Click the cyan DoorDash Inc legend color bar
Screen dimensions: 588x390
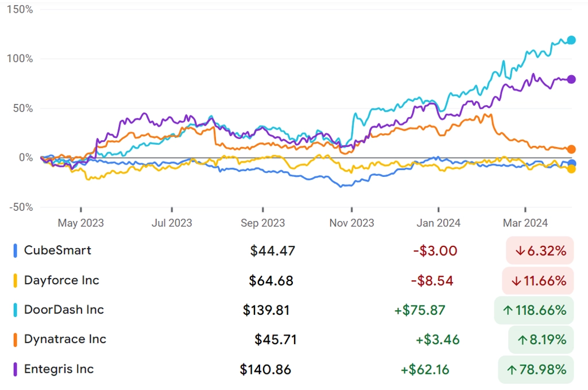(x=15, y=310)
